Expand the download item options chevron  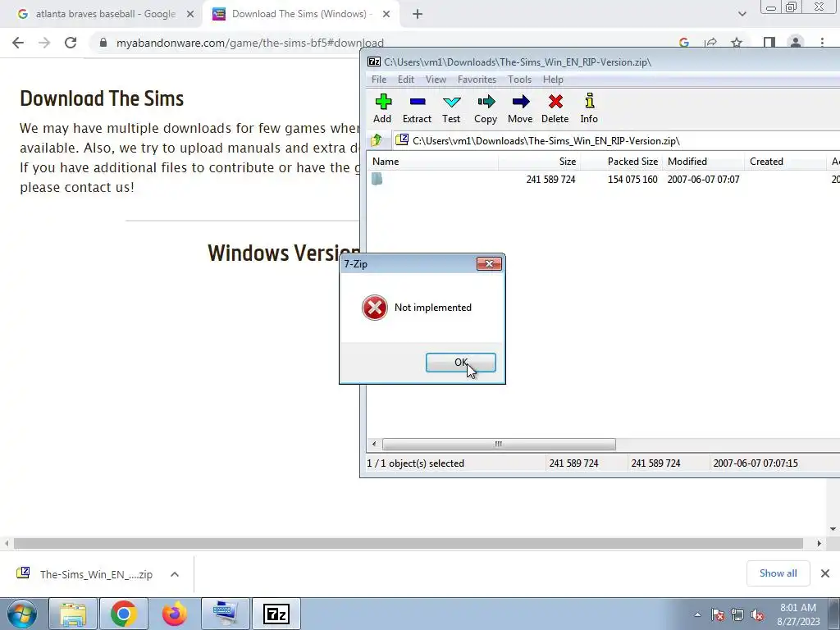click(x=175, y=574)
